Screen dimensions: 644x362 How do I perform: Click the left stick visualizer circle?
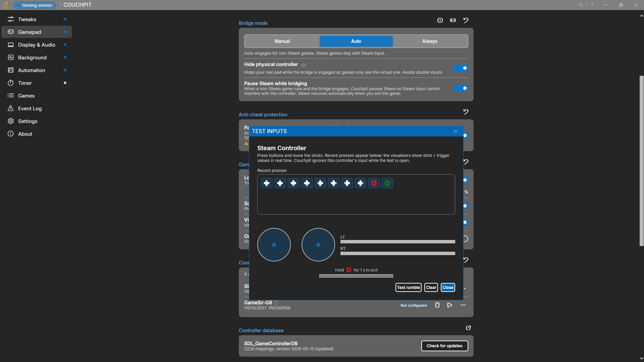pos(274,245)
